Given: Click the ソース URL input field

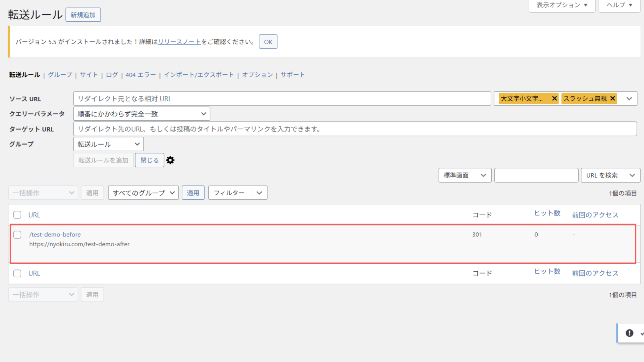Looking at the screenshot, I should (282, 99).
